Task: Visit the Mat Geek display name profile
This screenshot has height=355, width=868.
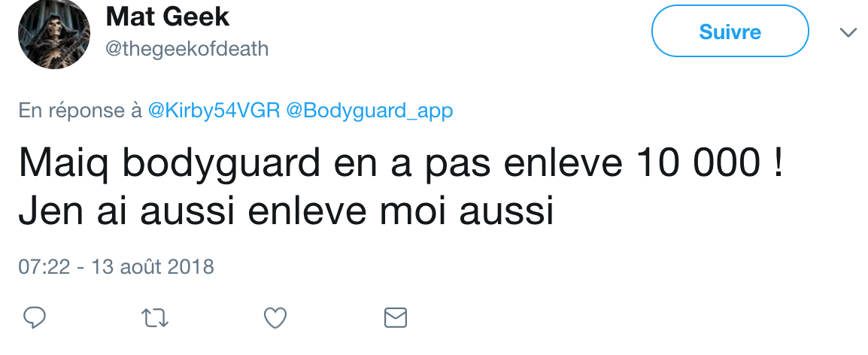Action: tap(167, 17)
